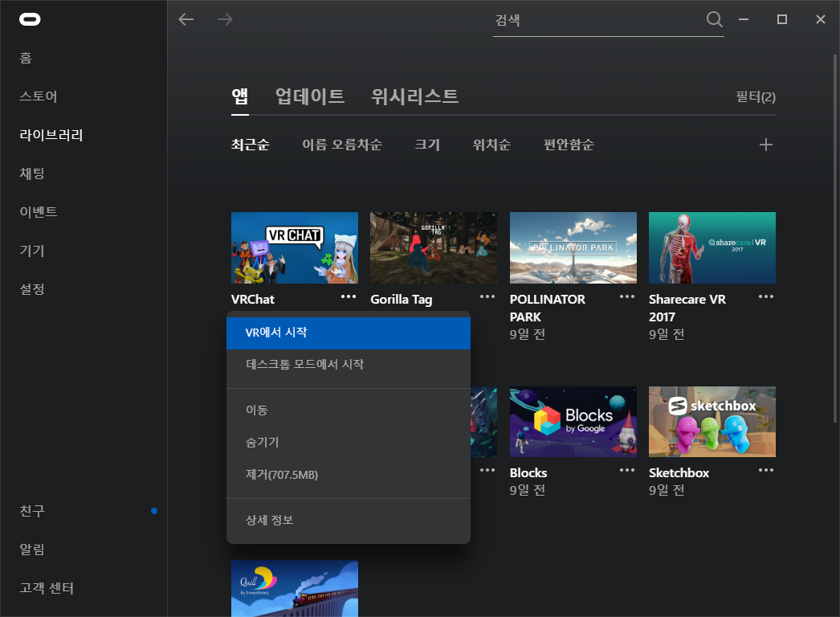The image size is (840, 617).
Task: Open Gorilla Tag three-dot options menu
Action: pos(487,296)
